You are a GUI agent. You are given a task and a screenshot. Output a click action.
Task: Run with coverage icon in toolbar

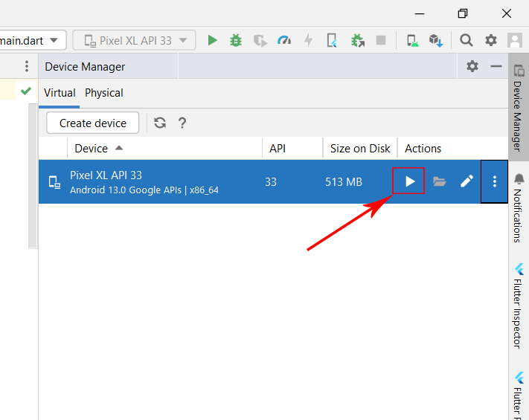pyautogui.click(x=260, y=40)
